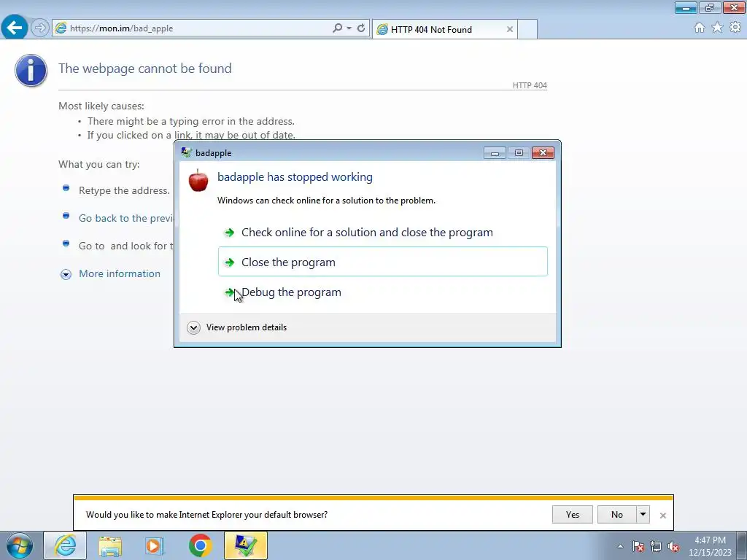Click the green arrow beside Check online
747x560 pixels.
(229, 233)
